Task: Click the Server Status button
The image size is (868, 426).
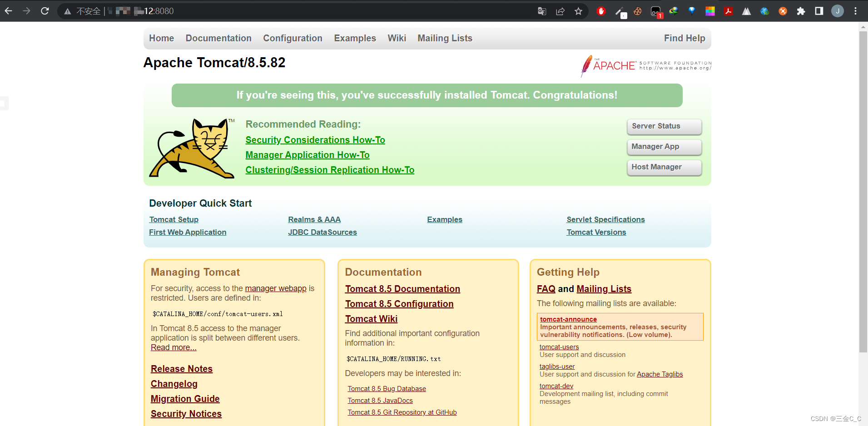Action: click(x=664, y=126)
